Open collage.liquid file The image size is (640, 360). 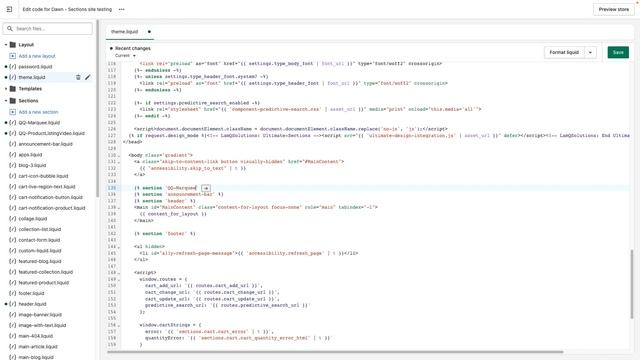tap(33, 219)
